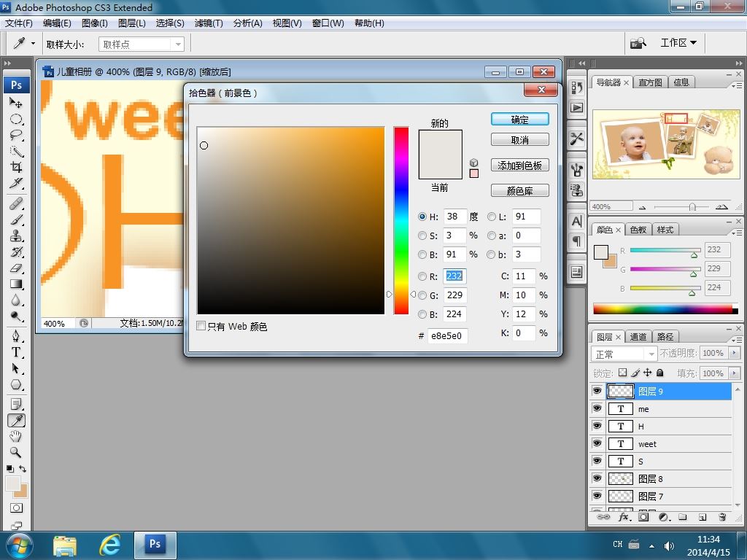Select the L lightness radio button
The width and height of the screenshot is (747, 560).
pyautogui.click(x=491, y=217)
